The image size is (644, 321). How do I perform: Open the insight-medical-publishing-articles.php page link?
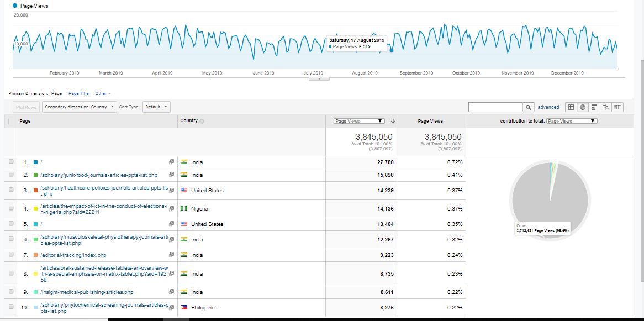[86, 292]
